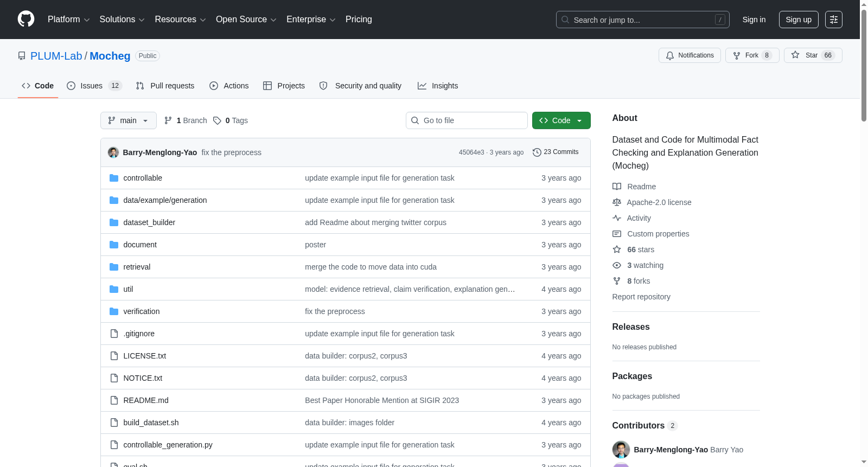The height and width of the screenshot is (467, 868).
Task: Click the commit history clock icon
Action: 537,152
